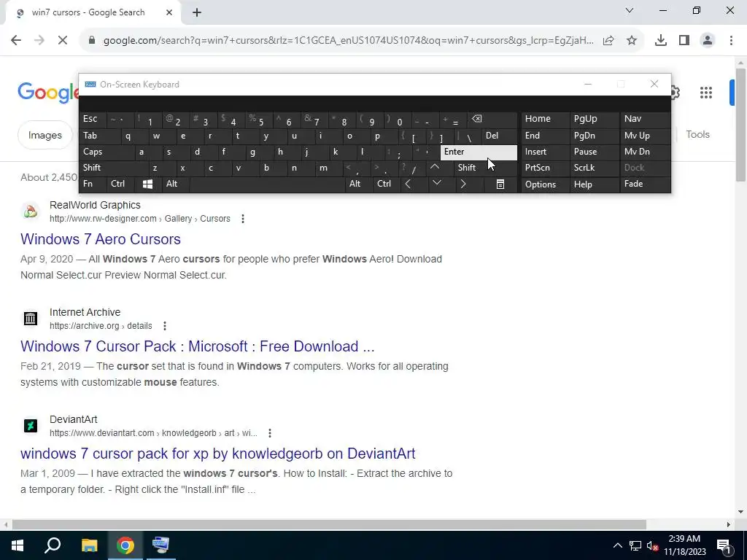Open the Windows 7 Cursor Pack Microsoft result
Viewport: 747px width, 560px height.
(x=197, y=346)
